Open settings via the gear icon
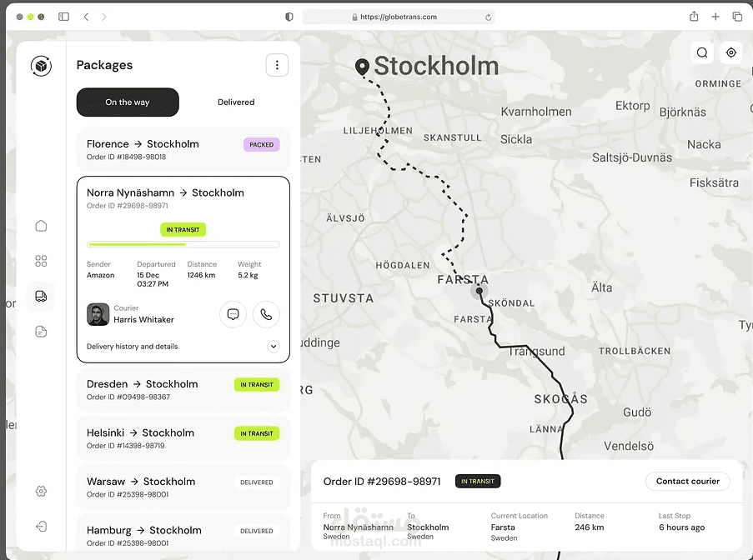This screenshot has width=753, height=560. pyautogui.click(x=41, y=492)
